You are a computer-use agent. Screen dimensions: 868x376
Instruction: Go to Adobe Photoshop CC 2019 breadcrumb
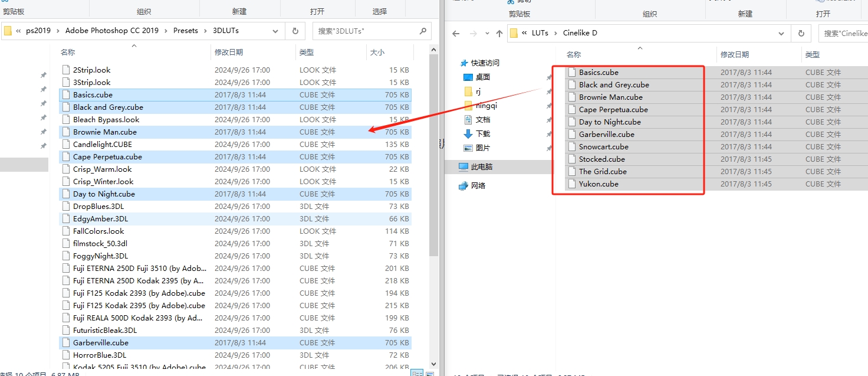(112, 31)
